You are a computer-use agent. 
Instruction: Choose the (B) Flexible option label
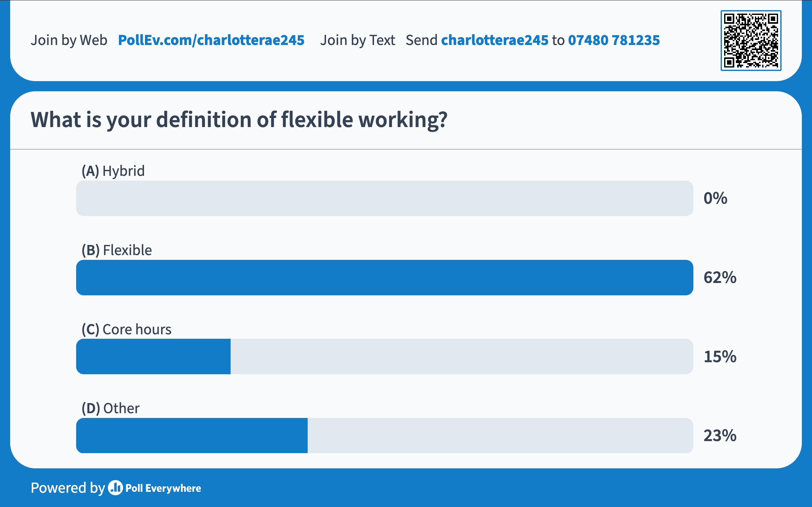[x=116, y=250]
